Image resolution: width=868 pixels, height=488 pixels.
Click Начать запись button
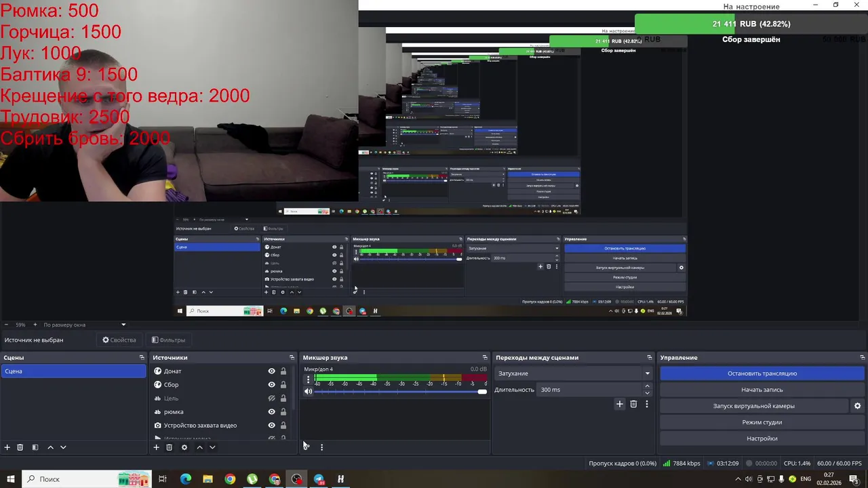[762, 390]
